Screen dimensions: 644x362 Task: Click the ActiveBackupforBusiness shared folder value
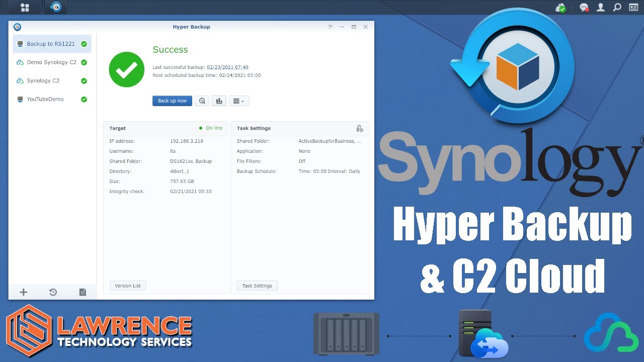pyautogui.click(x=330, y=141)
